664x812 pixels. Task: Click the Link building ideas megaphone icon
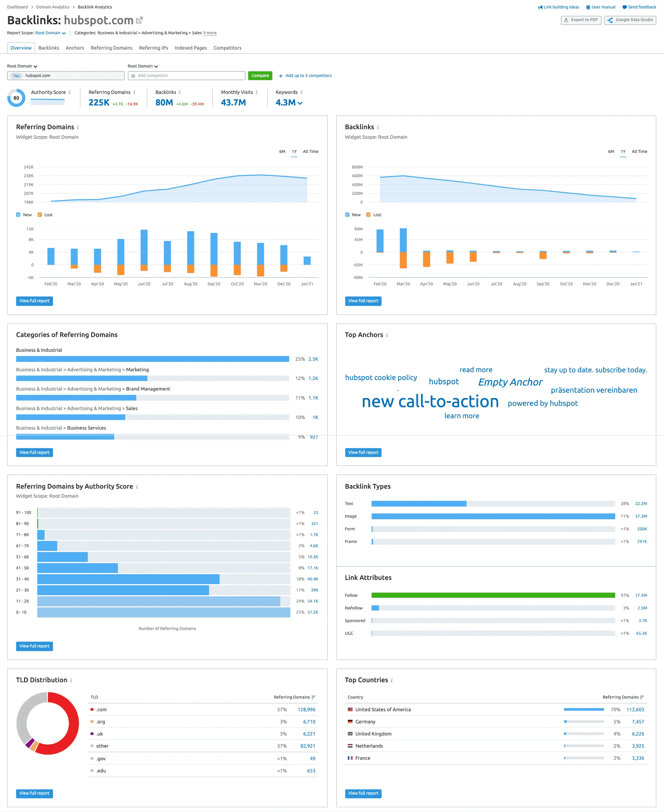pos(540,7)
